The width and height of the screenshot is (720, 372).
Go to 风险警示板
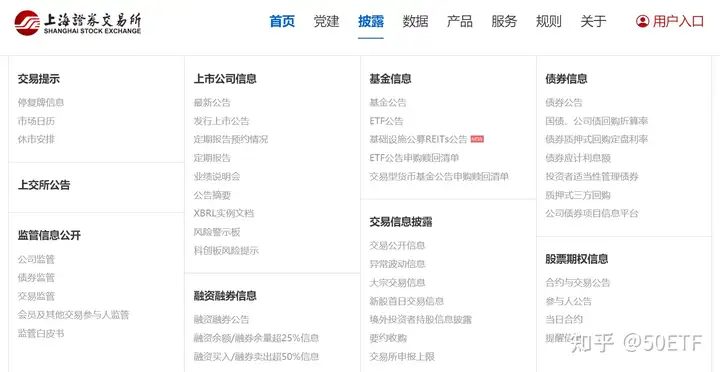pos(217,232)
